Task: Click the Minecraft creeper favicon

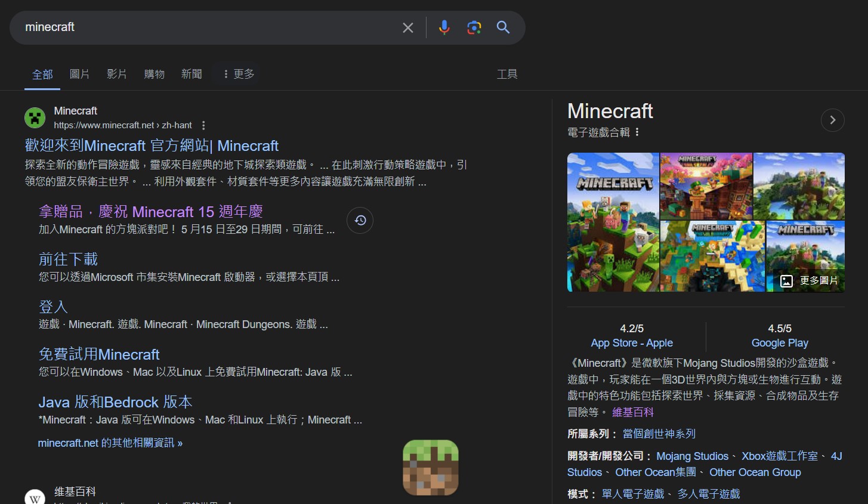Action: coord(35,118)
